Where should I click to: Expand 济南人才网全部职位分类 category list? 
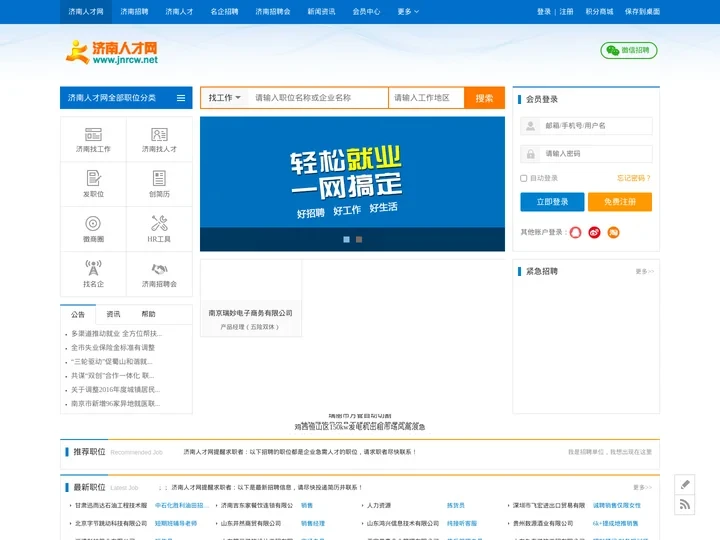click(x=126, y=98)
